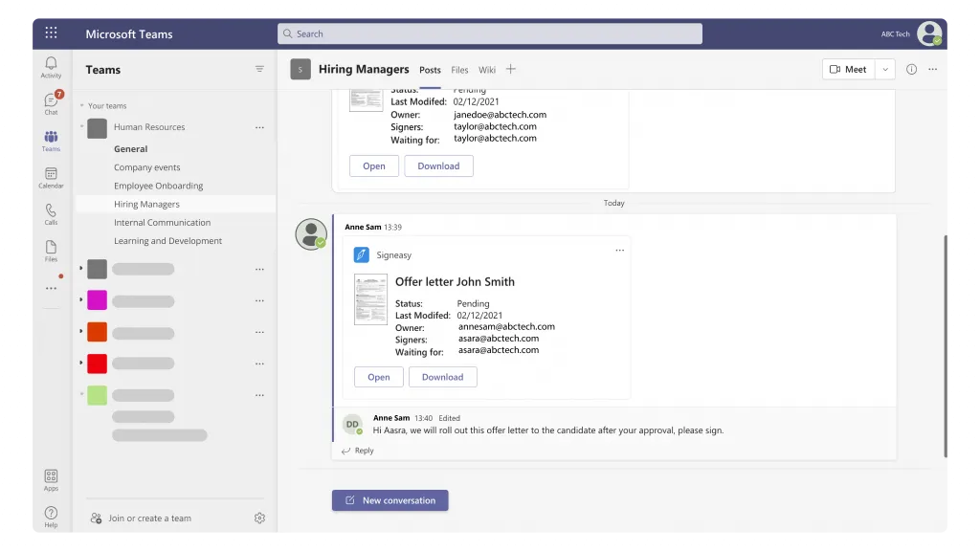Open the earlier document for taylor@abctech.com

(x=374, y=166)
